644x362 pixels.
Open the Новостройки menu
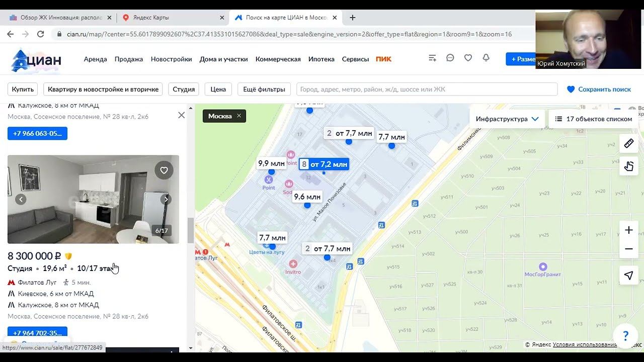point(171,59)
